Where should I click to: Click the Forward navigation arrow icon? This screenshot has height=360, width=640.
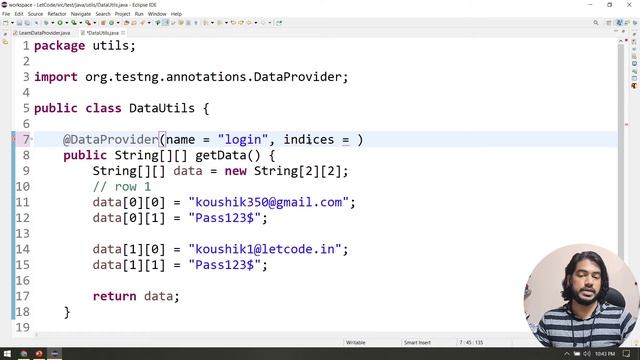pyautogui.click(x=263, y=23)
